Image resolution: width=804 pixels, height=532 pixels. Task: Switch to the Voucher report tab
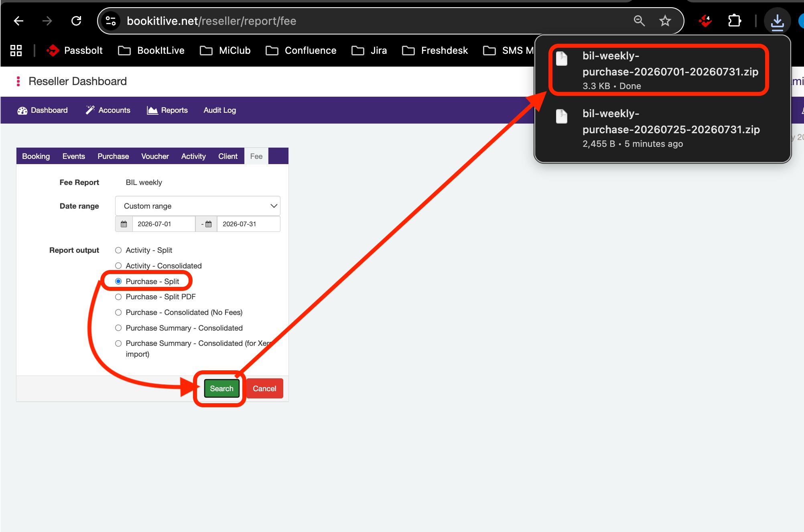155,156
